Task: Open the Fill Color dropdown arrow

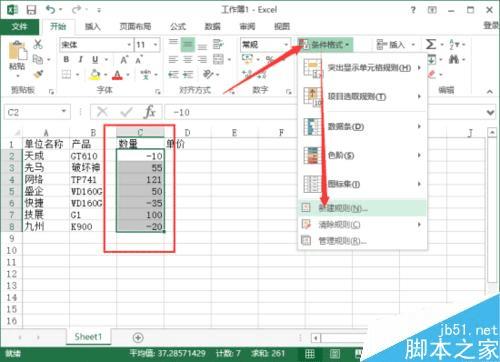Action: click(x=106, y=74)
